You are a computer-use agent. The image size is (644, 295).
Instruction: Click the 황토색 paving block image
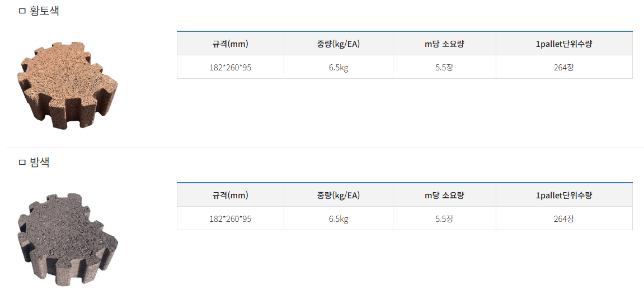pos(68,86)
